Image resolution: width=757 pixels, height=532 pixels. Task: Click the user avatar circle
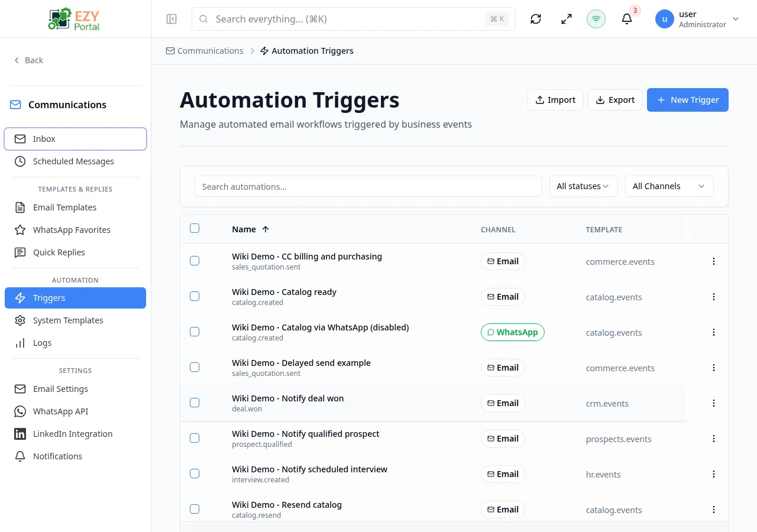tap(665, 19)
